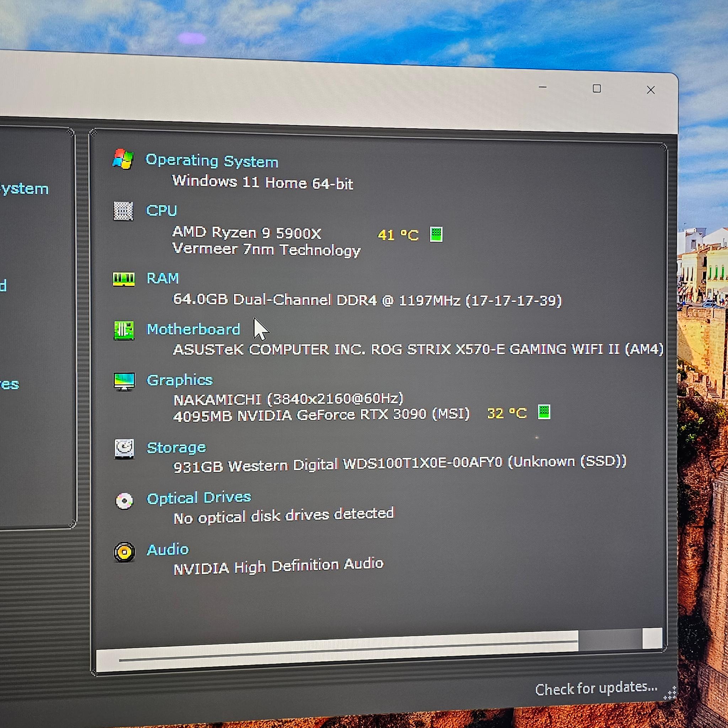Image resolution: width=728 pixels, height=728 pixels.
Task: Click the Check for updates link
Action: tap(596, 688)
